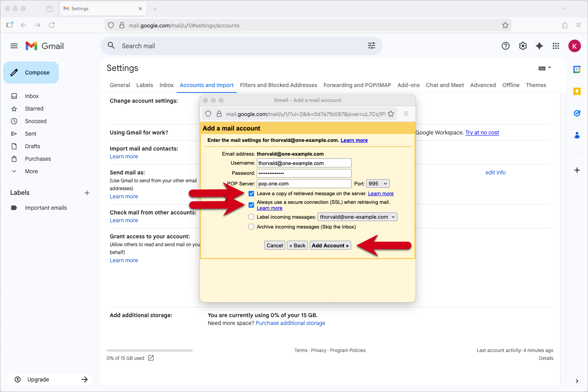Open Gmail settings gear icon
588x392 pixels.
(523, 46)
